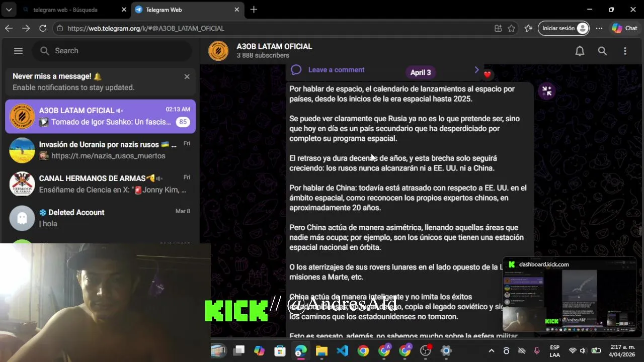Open Copilot 'Chat' sidebar button
Image resolution: width=644 pixels, height=362 pixels.
[624, 28]
